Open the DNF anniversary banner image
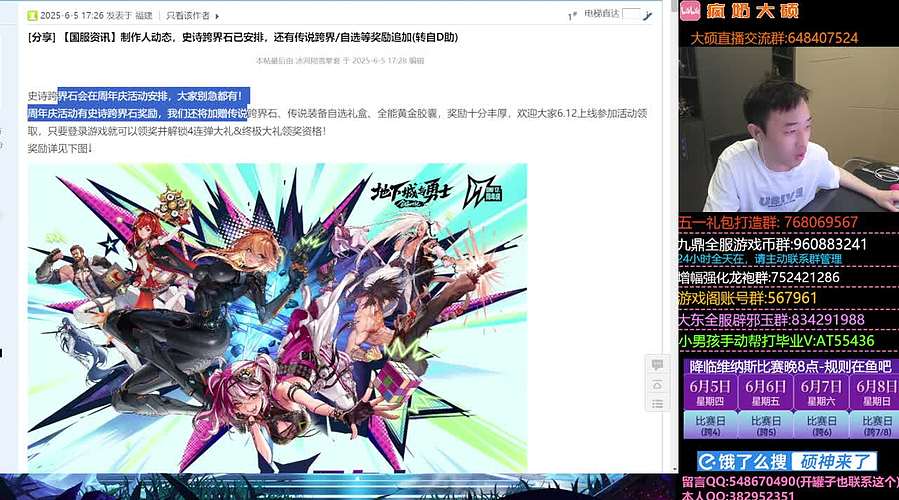This screenshot has height=500, width=899. click(277, 318)
